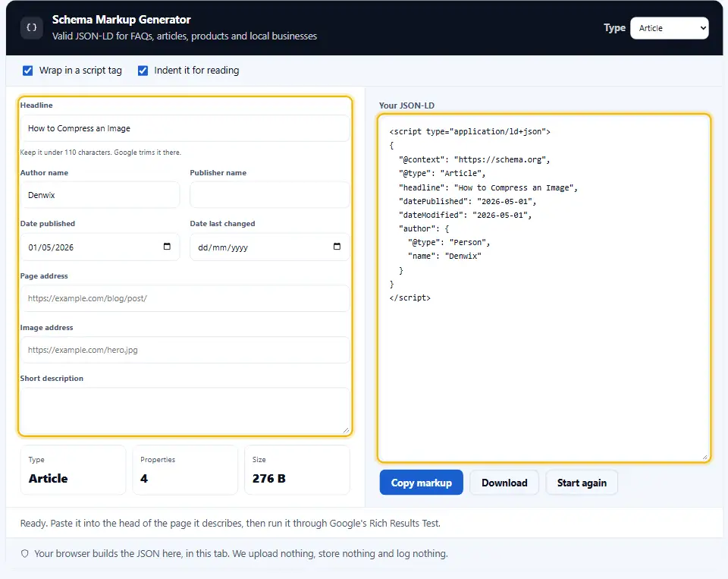Focus the Headline input field
This screenshot has width=728, height=579.
(185, 128)
